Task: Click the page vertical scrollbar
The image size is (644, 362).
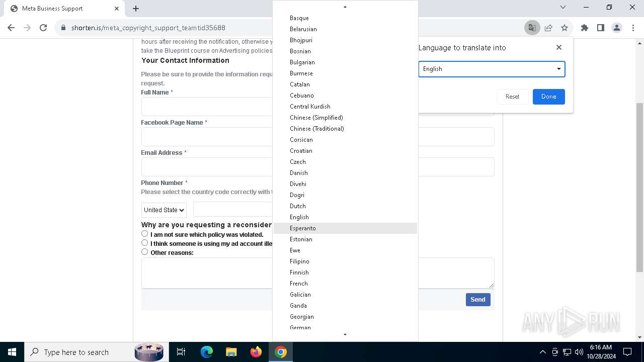Action: (x=640, y=188)
